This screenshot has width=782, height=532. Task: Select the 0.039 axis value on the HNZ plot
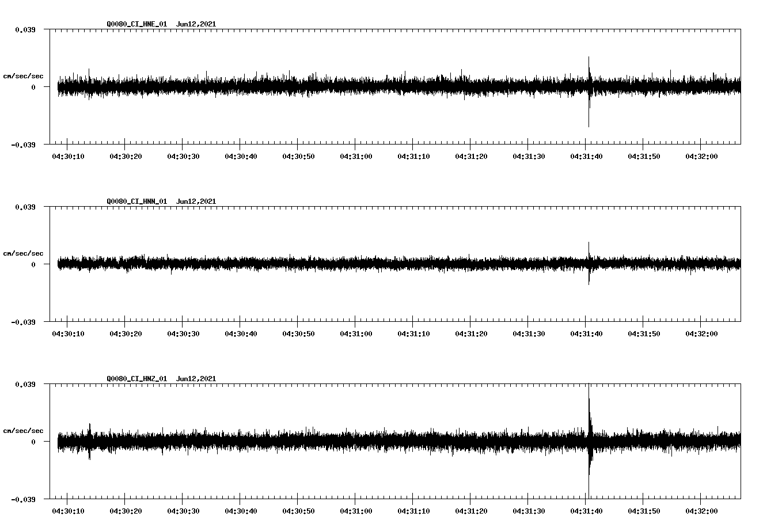tap(25, 384)
